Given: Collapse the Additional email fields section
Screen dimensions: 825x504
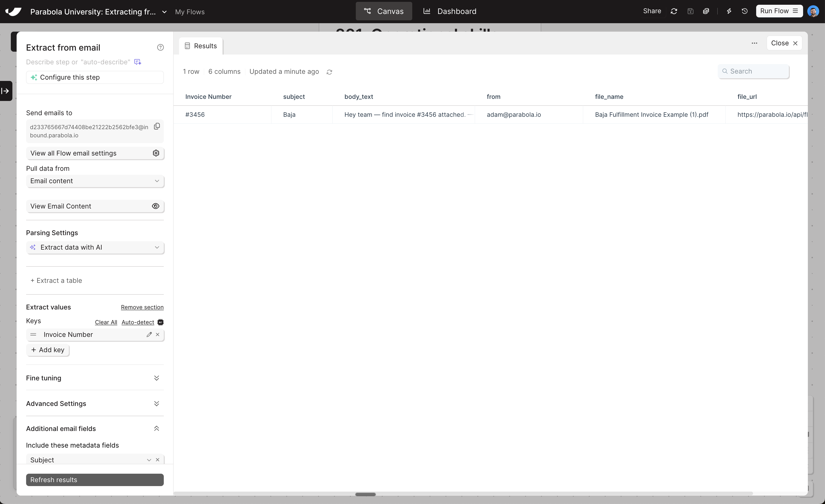Looking at the screenshot, I should click(x=156, y=428).
